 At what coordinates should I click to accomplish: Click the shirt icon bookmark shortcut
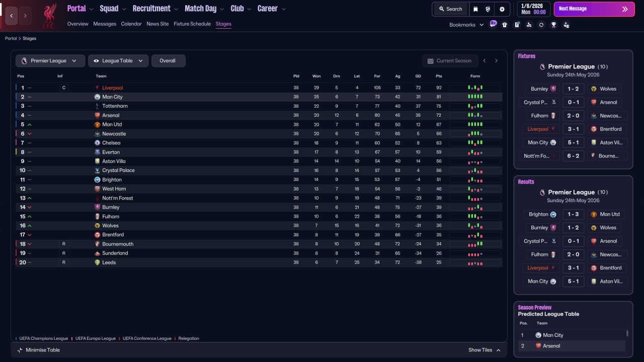[x=505, y=25]
